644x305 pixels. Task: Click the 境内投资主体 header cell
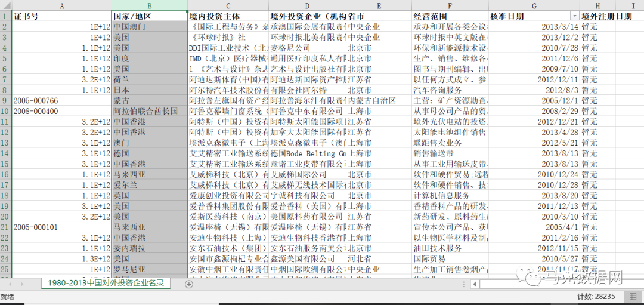coord(228,16)
